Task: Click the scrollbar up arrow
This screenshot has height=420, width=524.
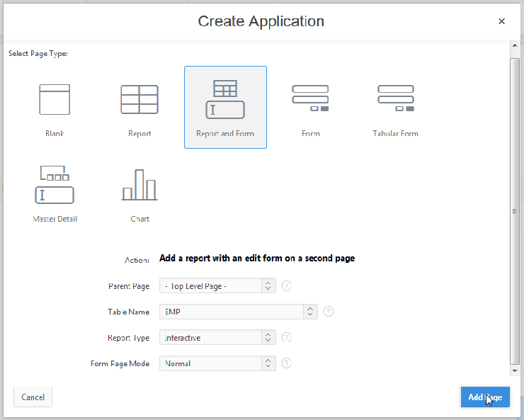Action: pyautogui.click(x=515, y=45)
